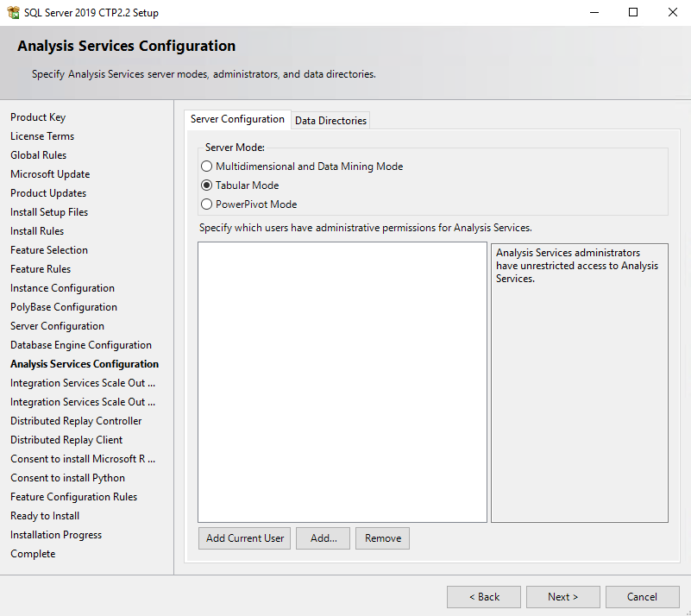The image size is (691, 616).
Task: Click inside the administrators list box
Action: coord(342,382)
